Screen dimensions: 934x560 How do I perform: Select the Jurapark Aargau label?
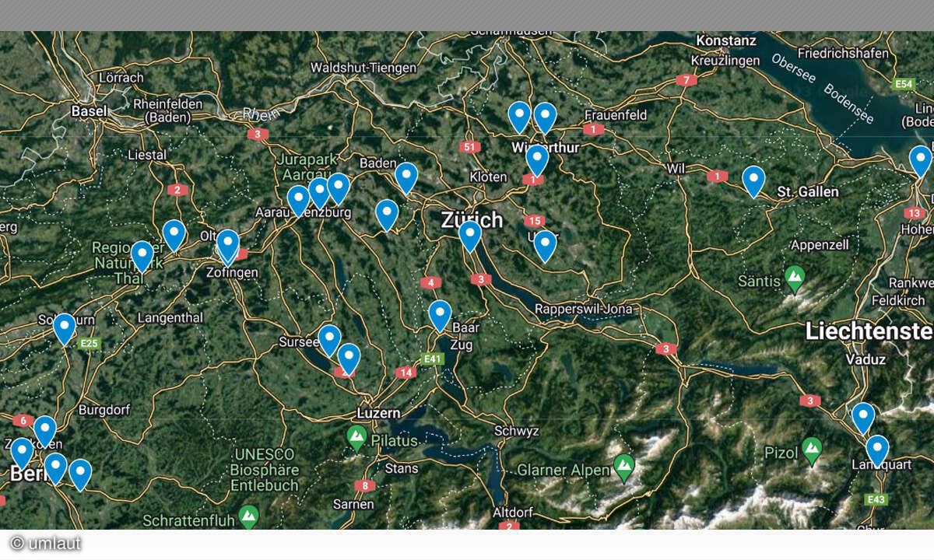pos(307,166)
